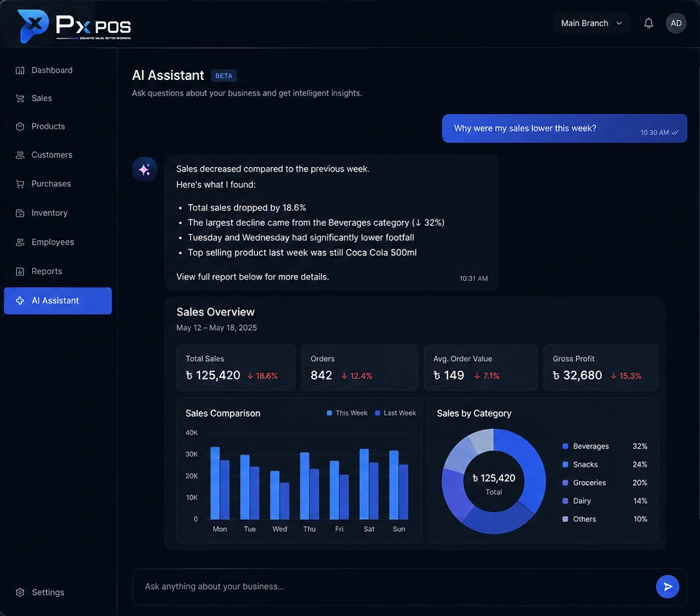Click the Snacks legend color swatch
This screenshot has width=700, height=616.
[565, 464]
